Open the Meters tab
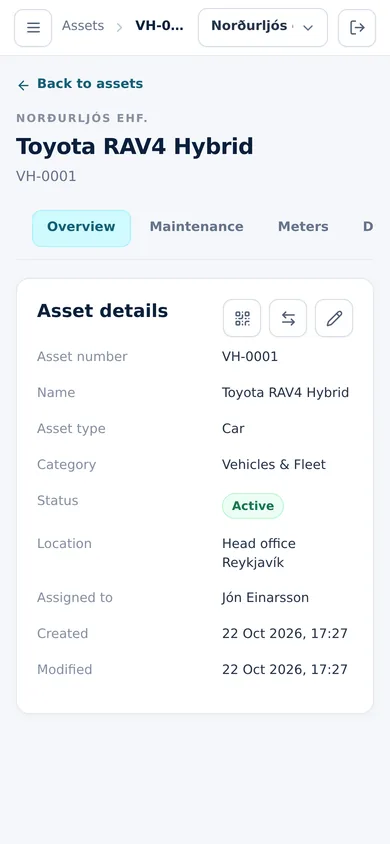Screen dimensions: 390x844 (x=303, y=227)
